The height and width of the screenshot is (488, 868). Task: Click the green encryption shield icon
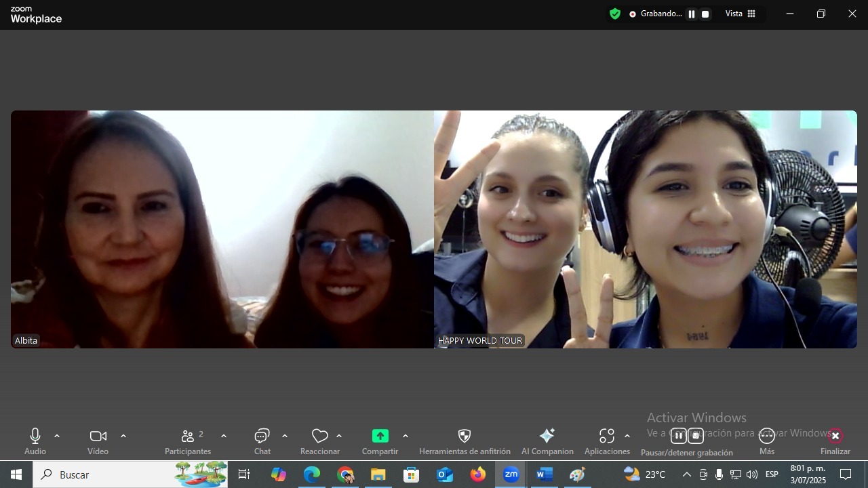point(615,14)
